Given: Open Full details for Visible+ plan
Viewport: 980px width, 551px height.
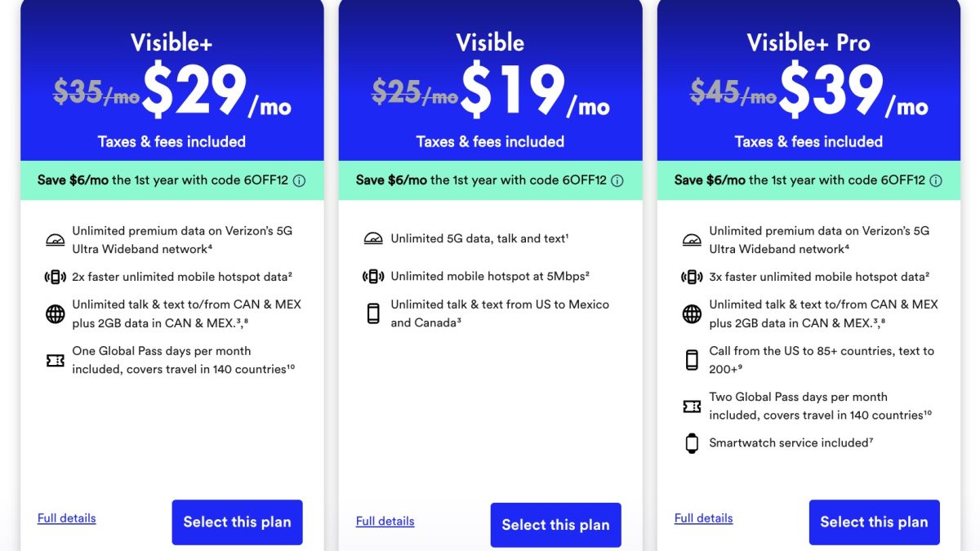Looking at the screenshot, I should pos(67,518).
